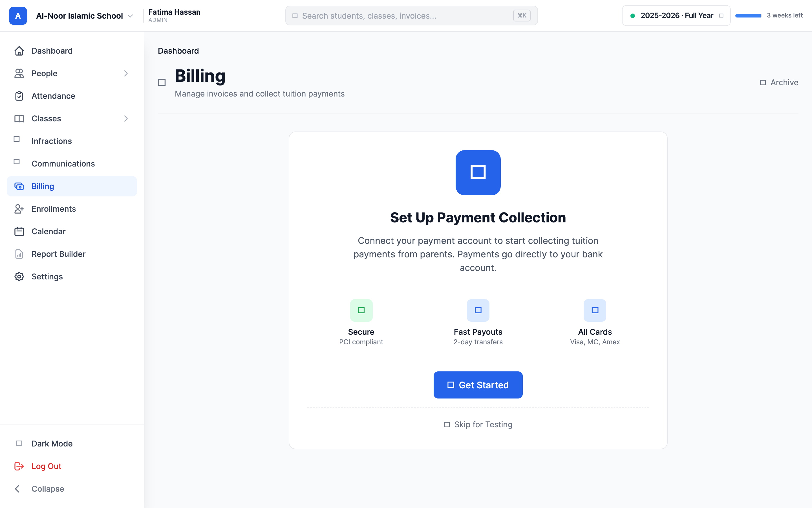
Task: Click the Report Builder document icon
Action: click(x=19, y=254)
